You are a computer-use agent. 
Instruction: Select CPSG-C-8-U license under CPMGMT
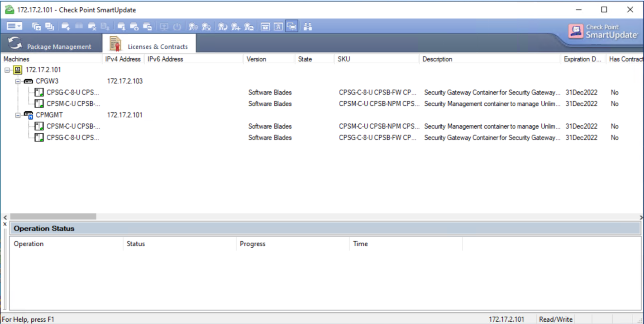coord(72,137)
